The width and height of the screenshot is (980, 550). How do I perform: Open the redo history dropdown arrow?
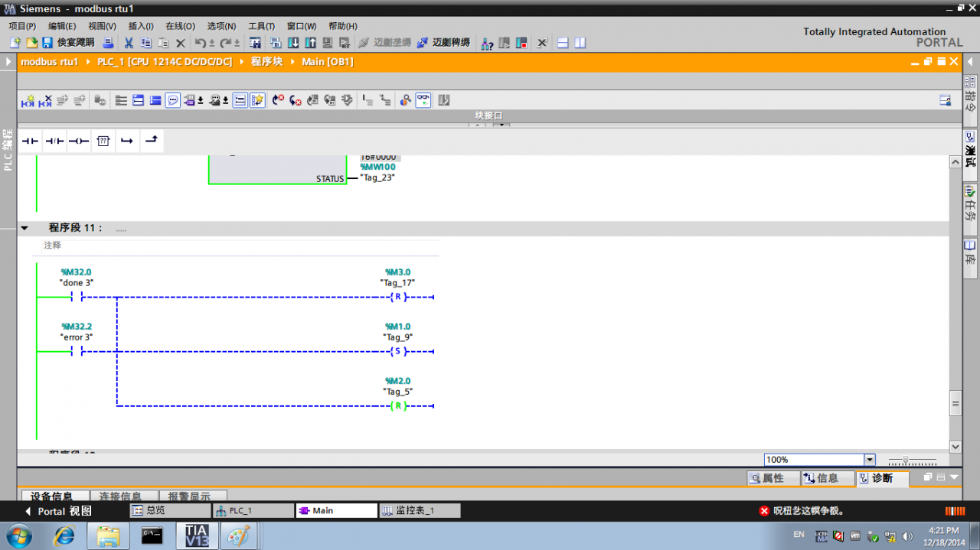[237, 43]
